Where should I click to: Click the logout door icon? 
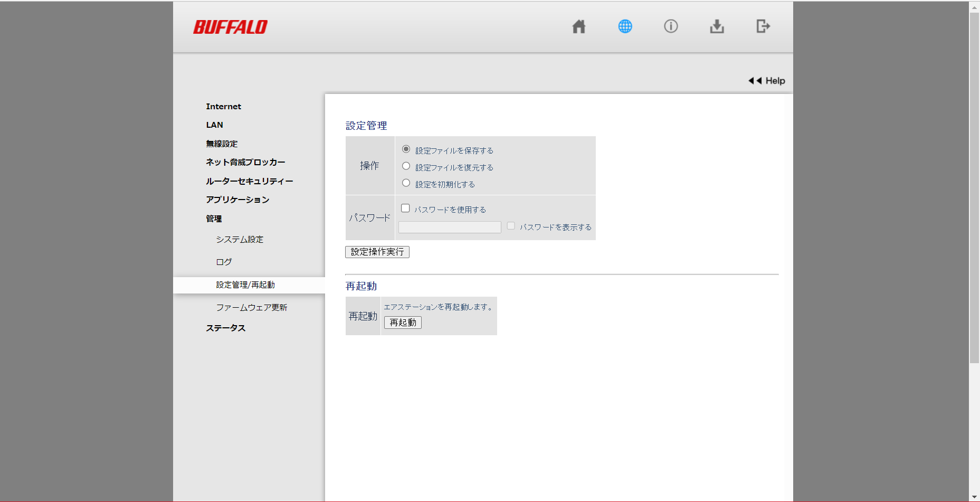click(763, 26)
